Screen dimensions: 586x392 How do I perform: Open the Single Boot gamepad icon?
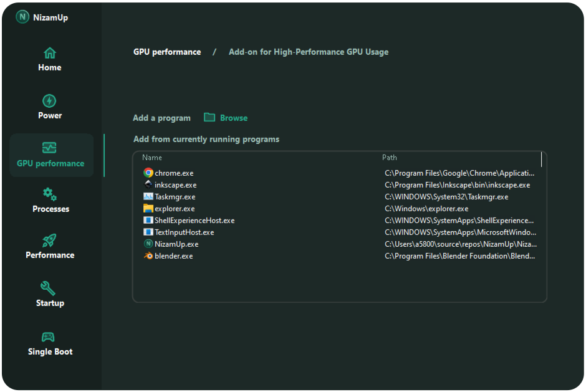pos(48,337)
